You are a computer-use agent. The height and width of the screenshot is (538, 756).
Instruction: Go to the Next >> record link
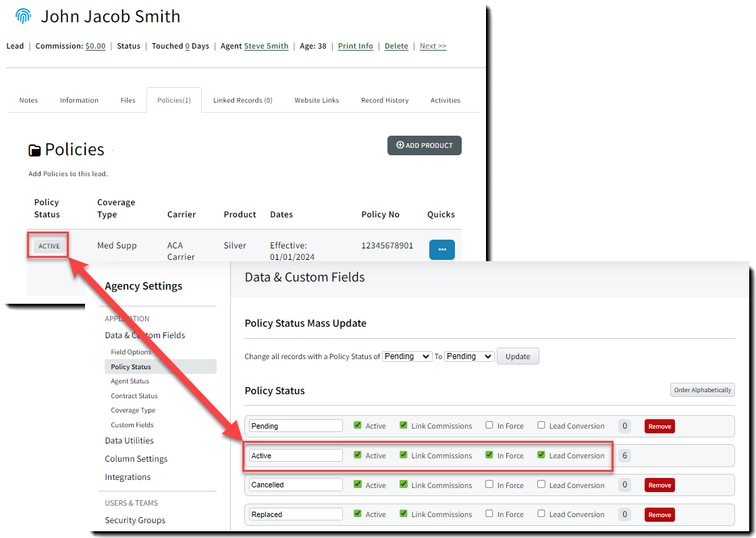433,46
